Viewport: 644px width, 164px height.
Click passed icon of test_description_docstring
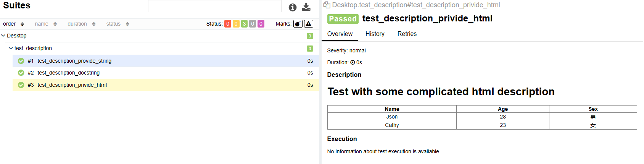point(21,73)
